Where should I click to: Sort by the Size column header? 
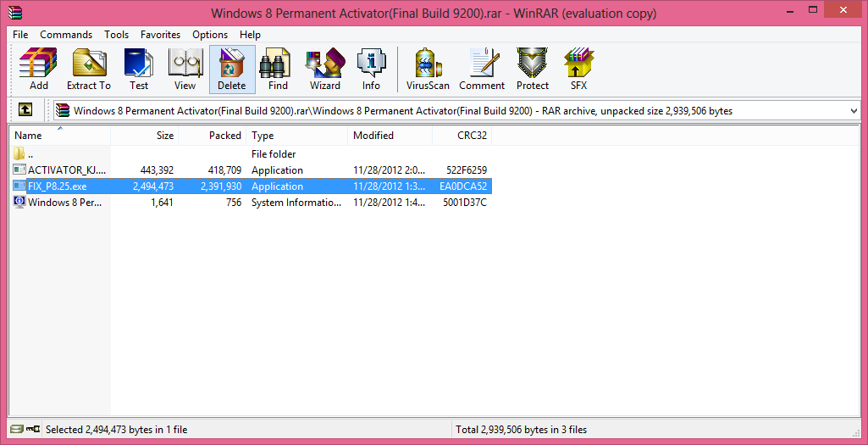pyautogui.click(x=144, y=136)
